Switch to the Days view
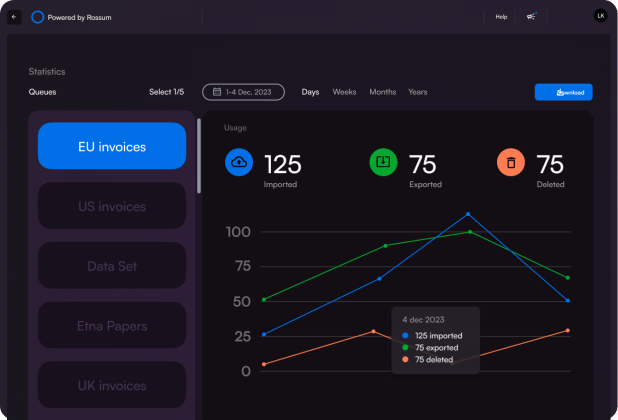The height and width of the screenshot is (420, 618). [310, 92]
